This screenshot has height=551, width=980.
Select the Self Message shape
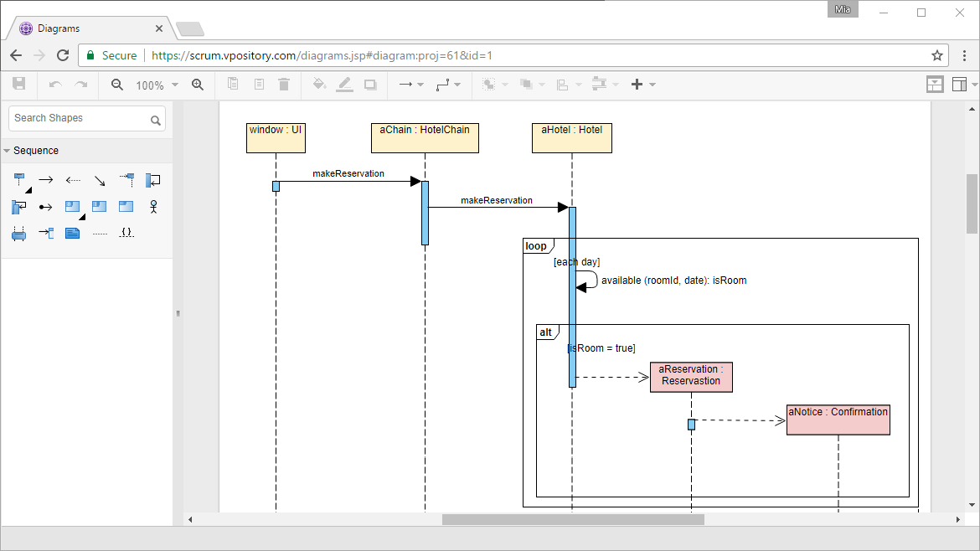pos(153,181)
